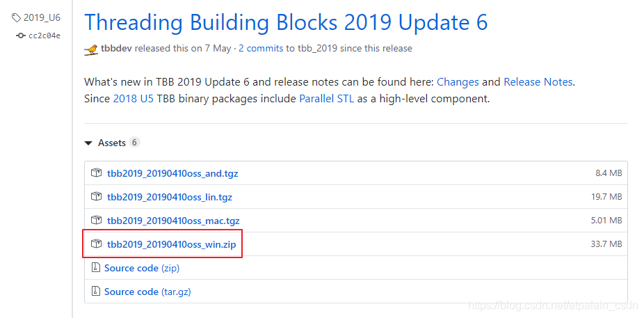
Task: Follow the Parallel STL link
Action: point(326,99)
